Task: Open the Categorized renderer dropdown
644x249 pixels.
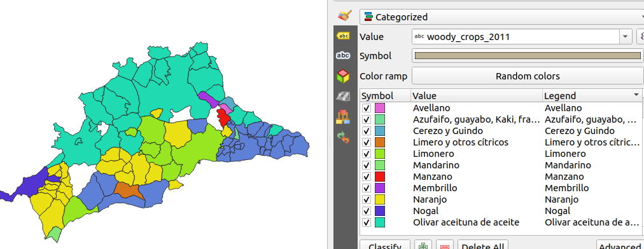Action: pyautogui.click(x=501, y=17)
